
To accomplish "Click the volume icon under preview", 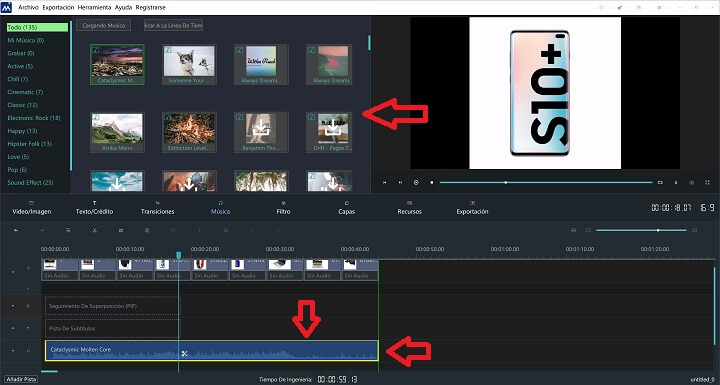I will click(675, 182).
